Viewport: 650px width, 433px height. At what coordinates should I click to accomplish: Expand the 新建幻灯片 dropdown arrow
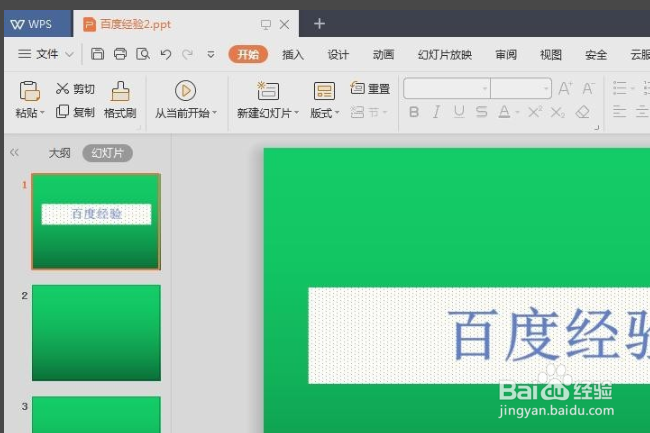[x=296, y=113]
